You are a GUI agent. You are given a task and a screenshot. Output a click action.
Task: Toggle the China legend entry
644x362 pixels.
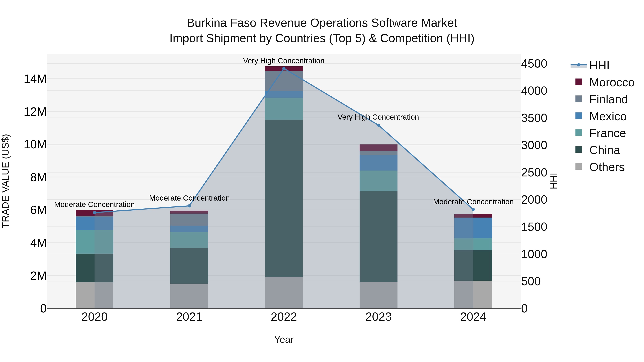[x=598, y=150]
